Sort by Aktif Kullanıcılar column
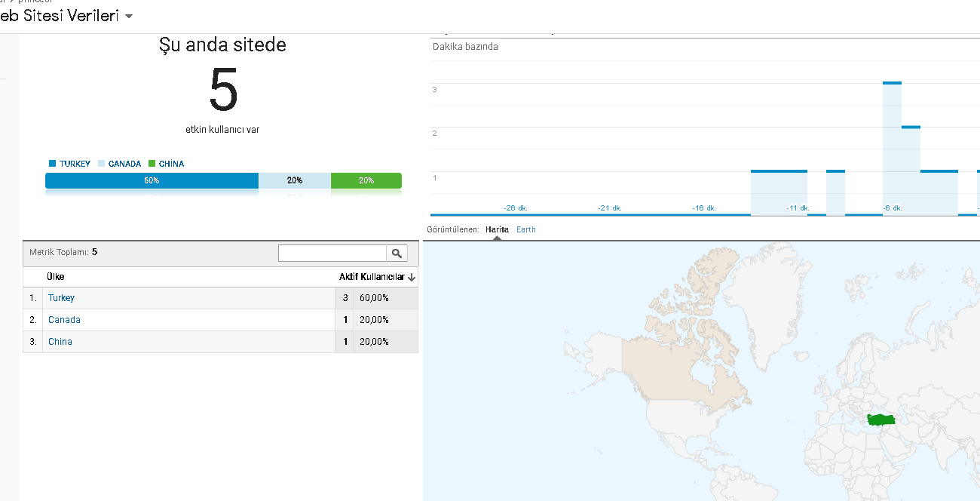 (x=372, y=277)
